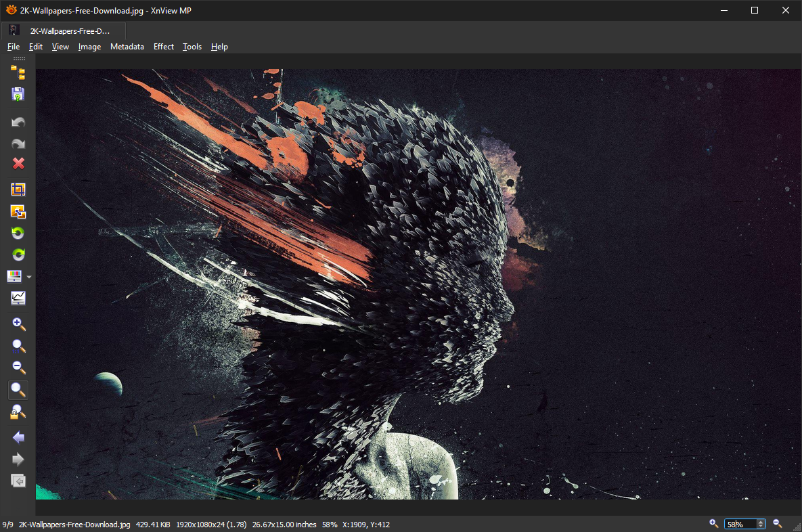Image resolution: width=802 pixels, height=532 pixels.
Task: Select the Crop tool icon
Action: 18,190
